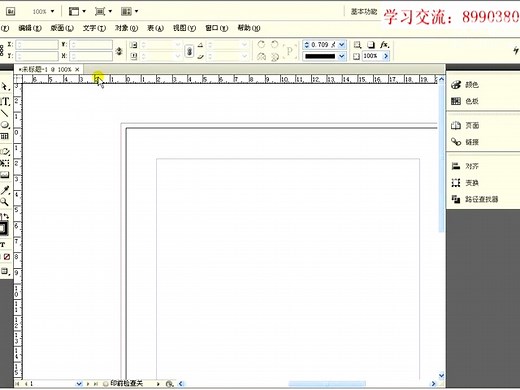Open the horizontal scale percentage dropdown
Image resolution: width=520 pixels, height=390 pixels.
(178, 45)
